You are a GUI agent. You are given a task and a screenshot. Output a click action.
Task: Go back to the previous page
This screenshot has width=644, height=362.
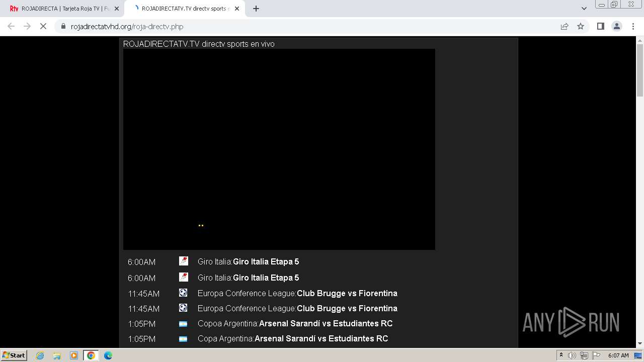[x=11, y=26]
